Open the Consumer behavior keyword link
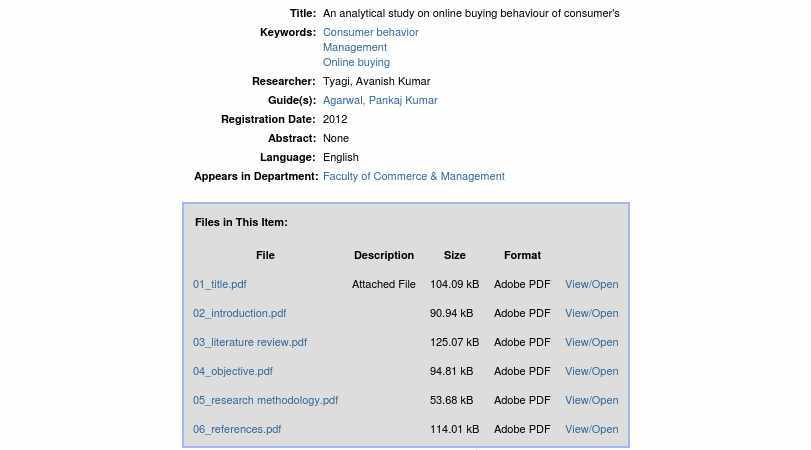811x450 pixels. (370, 32)
